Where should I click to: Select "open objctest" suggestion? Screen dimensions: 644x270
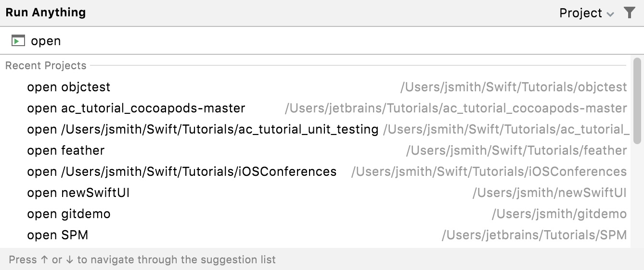coord(69,87)
